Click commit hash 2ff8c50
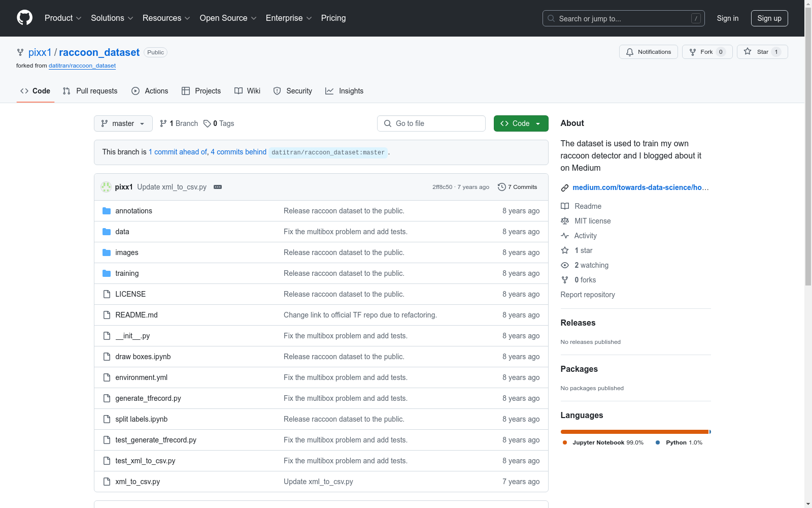The height and width of the screenshot is (508, 812). tap(442, 187)
